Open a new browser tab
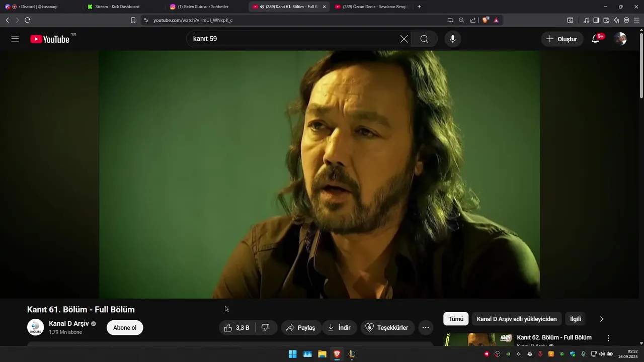The width and height of the screenshot is (644, 362). [419, 7]
